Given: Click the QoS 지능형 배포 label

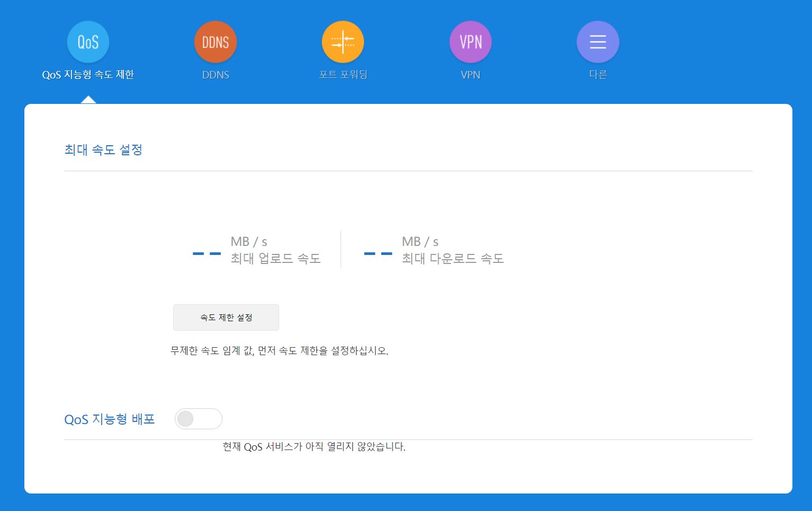Looking at the screenshot, I should (110, 419).
